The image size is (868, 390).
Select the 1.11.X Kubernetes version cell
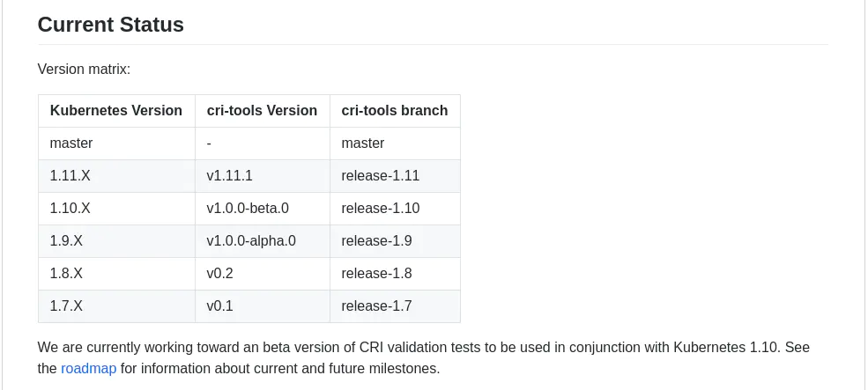click(70, 176)
